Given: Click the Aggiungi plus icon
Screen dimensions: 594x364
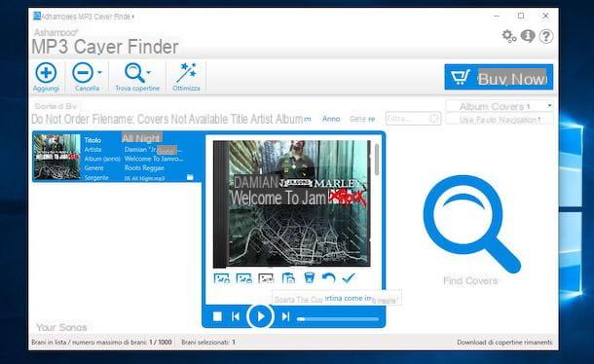Looking at the screenshot, I should coord(46,73).
